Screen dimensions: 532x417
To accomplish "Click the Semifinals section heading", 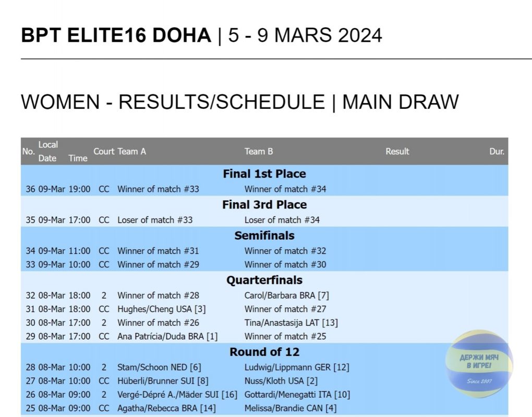I will (264, 236).
